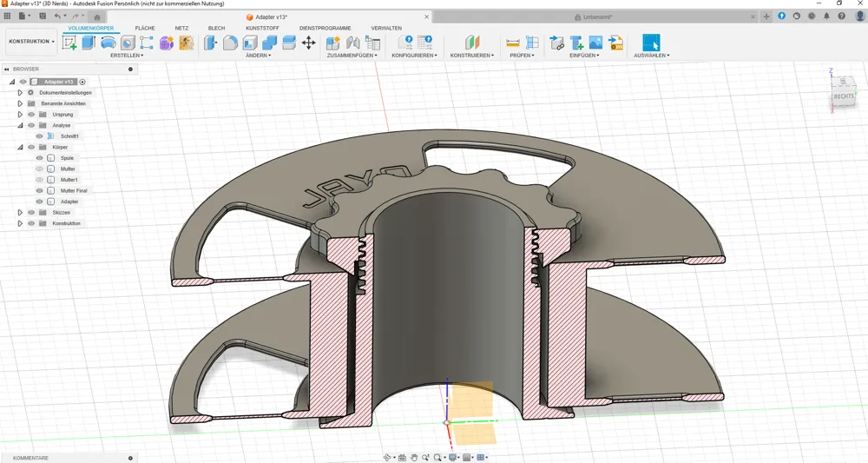Select the Measure tool in Prüfen
The height and width of the screenshot is (463, 868).
click(x=513, y=43)
